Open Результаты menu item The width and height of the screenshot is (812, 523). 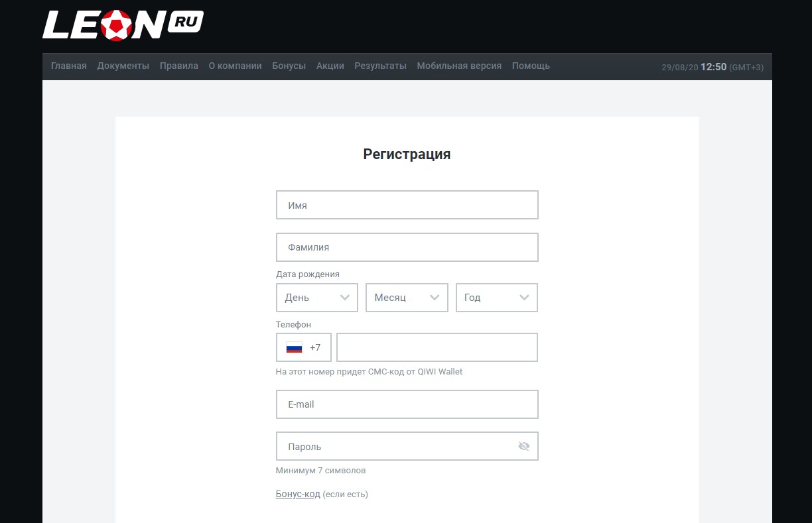pyautogui.click(x=380, y=66)
